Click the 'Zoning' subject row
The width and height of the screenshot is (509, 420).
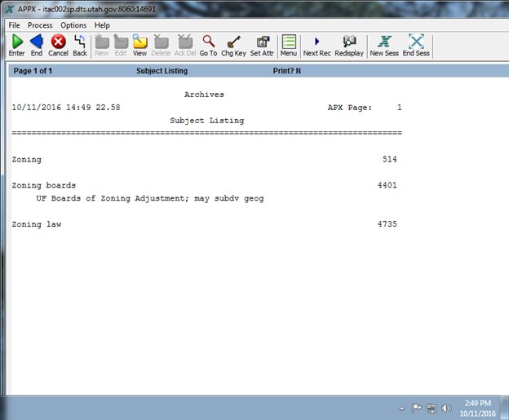(x=204, y=159)
